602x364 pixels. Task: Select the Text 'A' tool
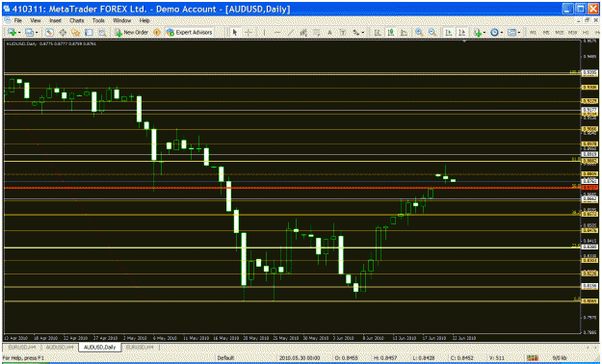pyautogui.click(x=329, y=33)
